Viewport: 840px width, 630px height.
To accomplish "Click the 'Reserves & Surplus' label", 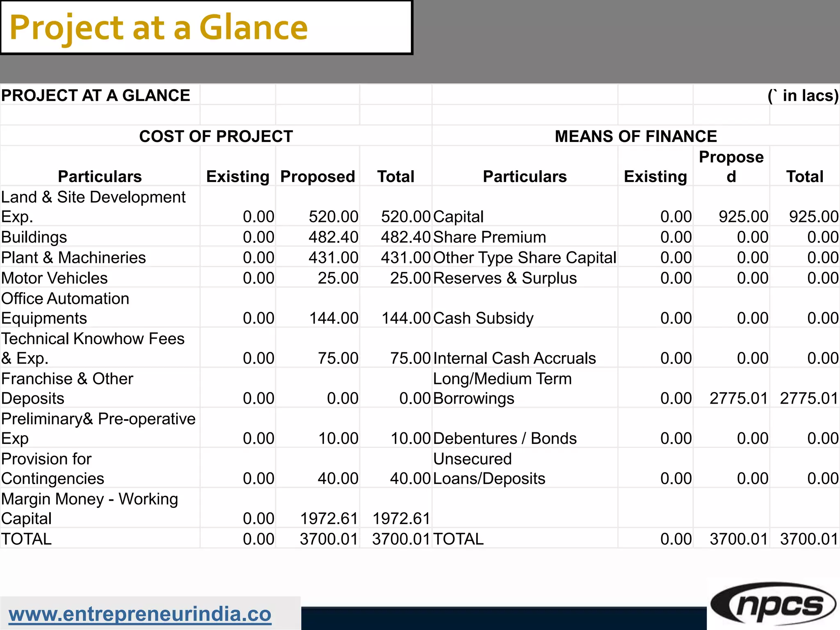I will point(505,278).
